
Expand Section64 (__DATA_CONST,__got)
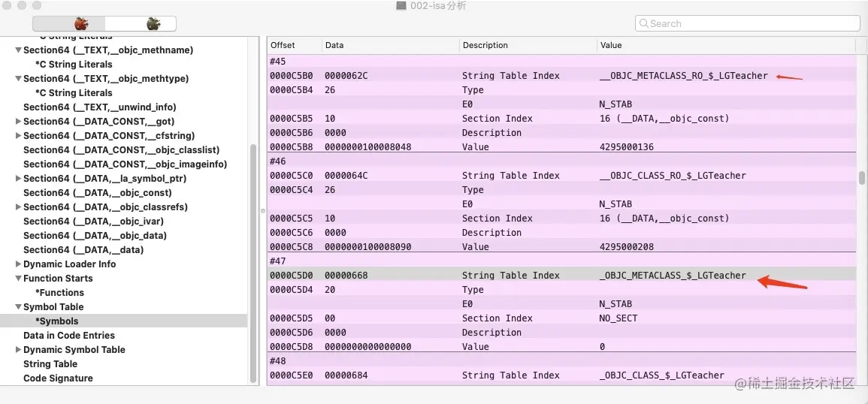18,121
